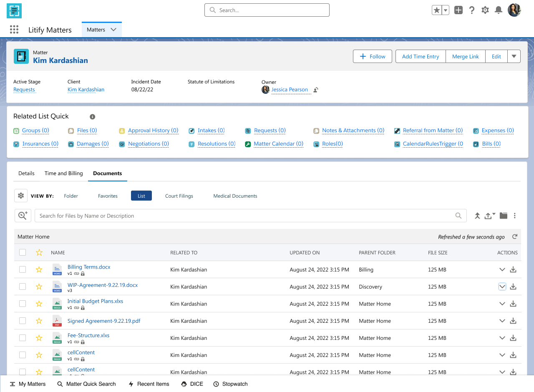The width and height of the screenshot is (534, 392).
Task: Open actions chevron for Billing Terms.docx
Action: [x=502, y=269]
